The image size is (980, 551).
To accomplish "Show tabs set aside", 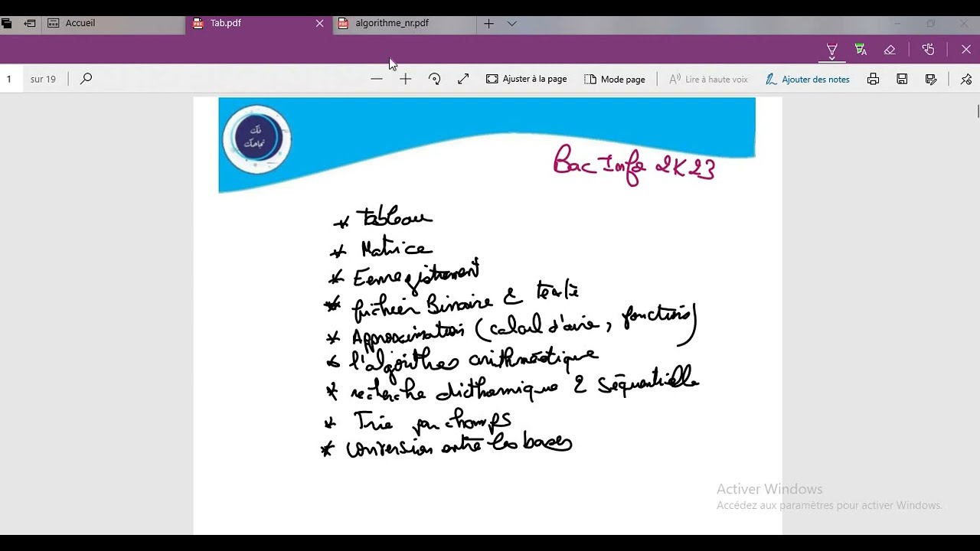I will [x=7, y=24].
